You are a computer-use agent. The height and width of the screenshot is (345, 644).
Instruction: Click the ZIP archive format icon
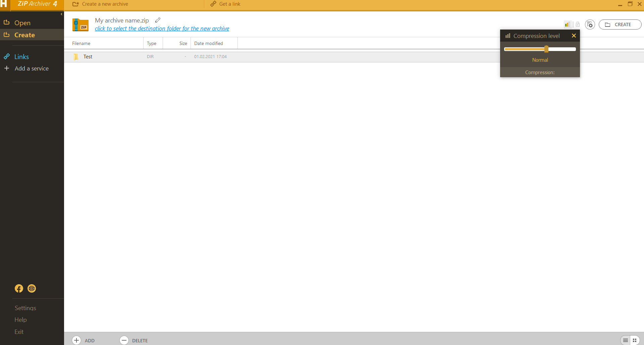80,25
